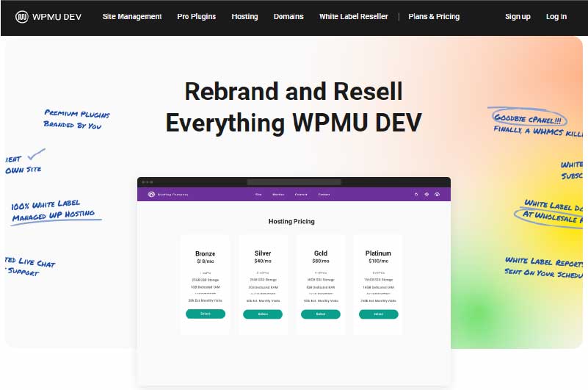The height and width of the screenshot is (390, 588).
Task: Click the Gold $80/mo price
Action: point(321,261)
